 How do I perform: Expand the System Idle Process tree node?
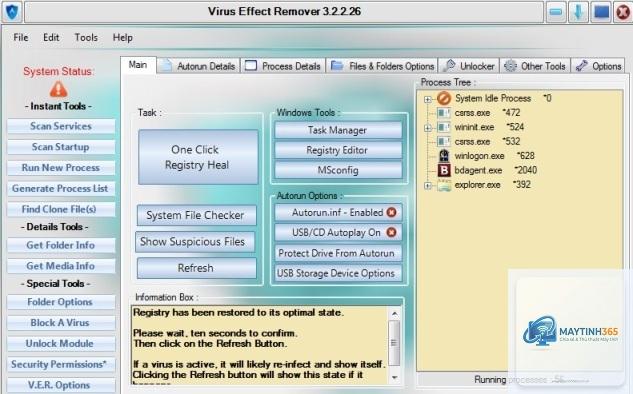(428, 99)
